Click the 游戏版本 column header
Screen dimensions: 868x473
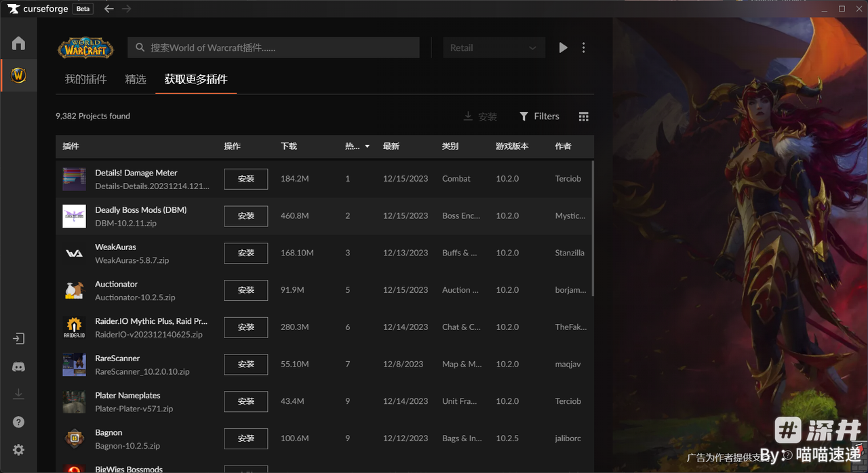(512, 146)
